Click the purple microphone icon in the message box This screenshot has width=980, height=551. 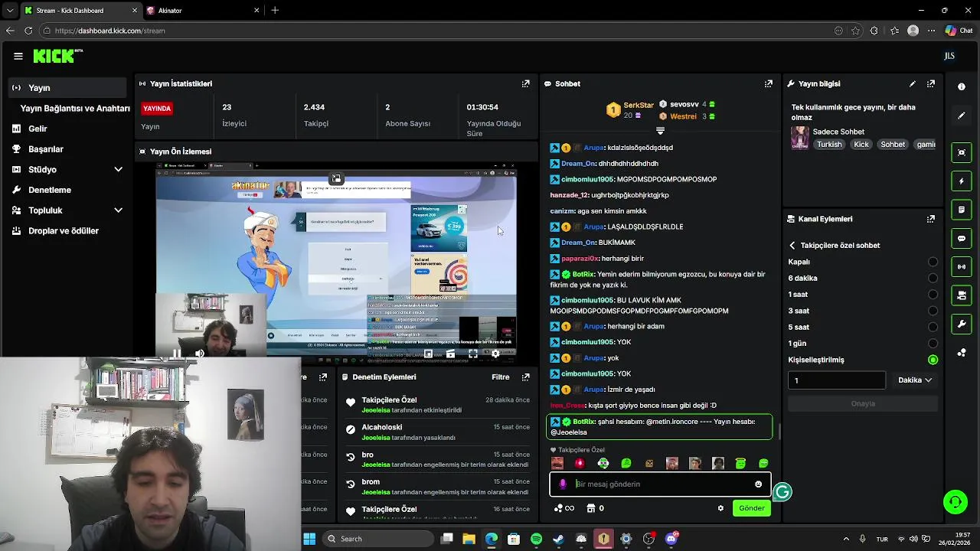coord(563,484)
